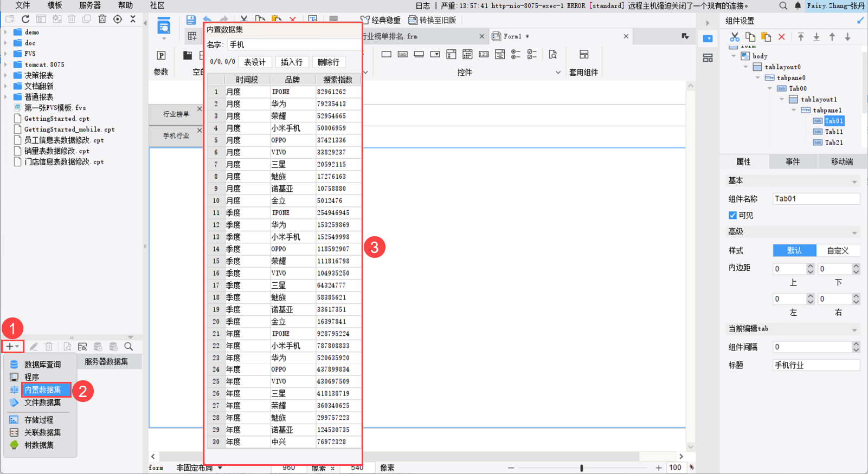
Task: Open the 服务器 menu
Action: [x=90, y=5]
